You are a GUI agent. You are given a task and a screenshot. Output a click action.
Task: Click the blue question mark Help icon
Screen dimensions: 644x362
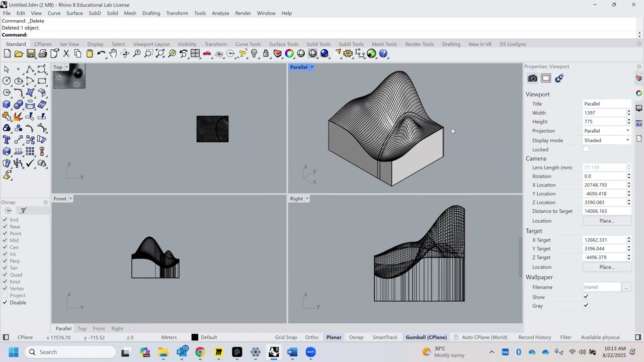[x=383, y=54]
